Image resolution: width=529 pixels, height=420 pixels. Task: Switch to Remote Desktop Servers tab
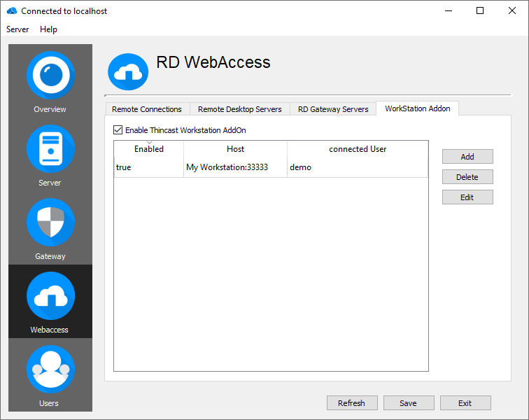[x=239, y=109]
